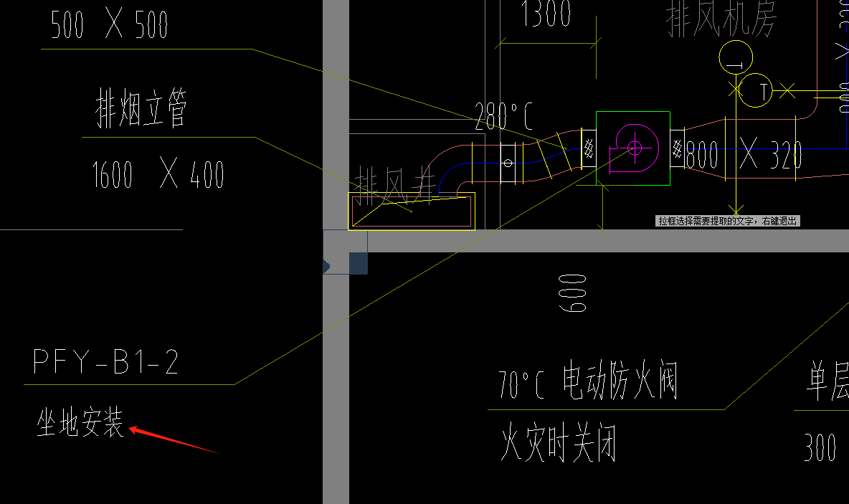Select the '排风井' shaft label

(395, 185)
